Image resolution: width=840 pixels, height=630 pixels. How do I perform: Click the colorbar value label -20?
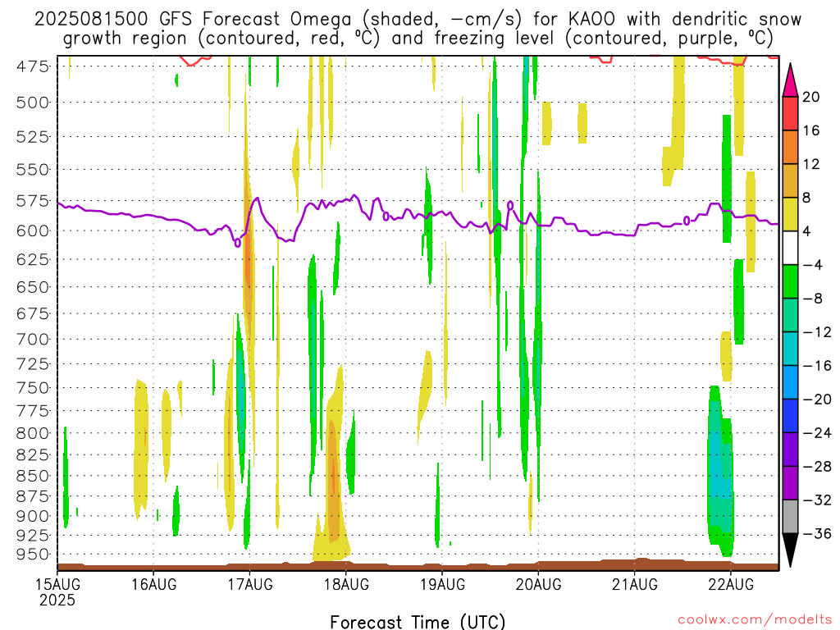coord(817,399)
